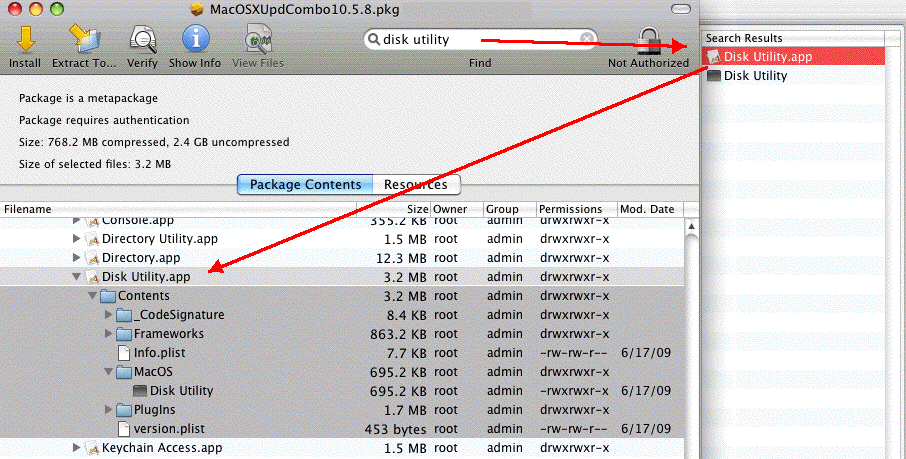Click Disk Utility executable icon in list
Image resolution: width=906 pixels, height=459 pixels.
click(x=140, y=391)
